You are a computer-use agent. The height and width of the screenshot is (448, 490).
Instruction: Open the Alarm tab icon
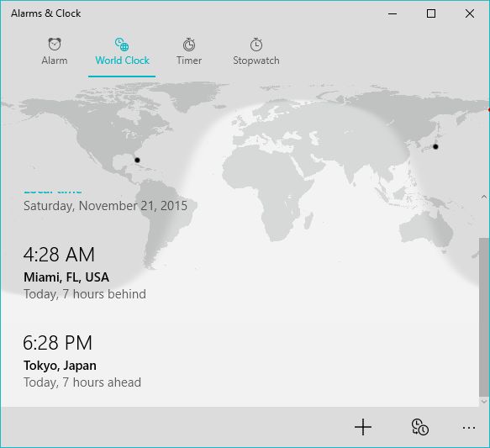(55, 44)
